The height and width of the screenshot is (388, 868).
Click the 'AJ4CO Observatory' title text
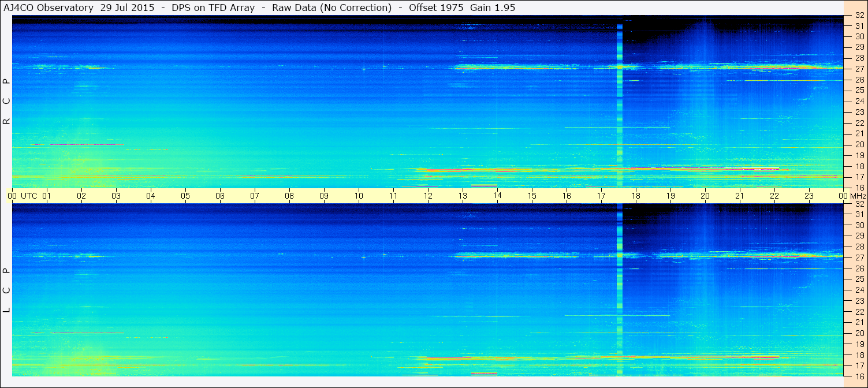[50, 8]
